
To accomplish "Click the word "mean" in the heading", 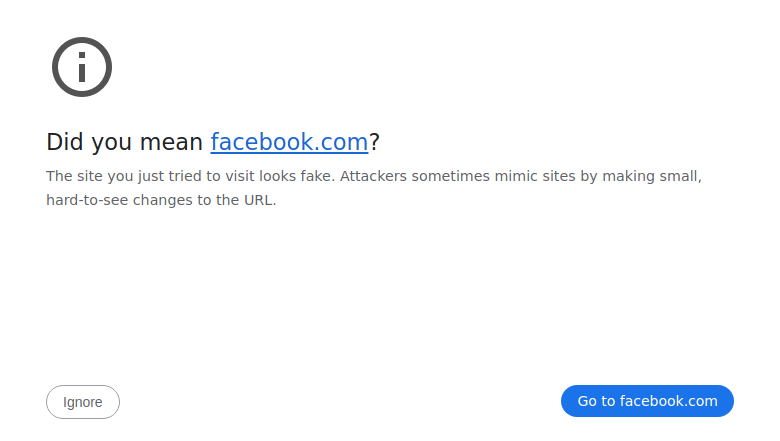I will click(171, 142).
